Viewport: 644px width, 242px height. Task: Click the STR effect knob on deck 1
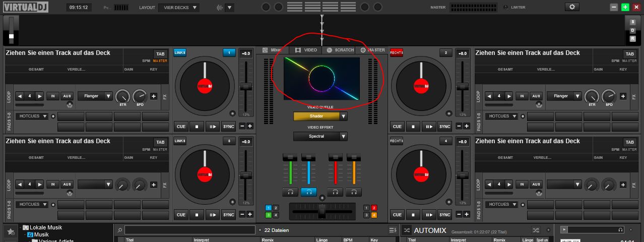click(122, 96)
